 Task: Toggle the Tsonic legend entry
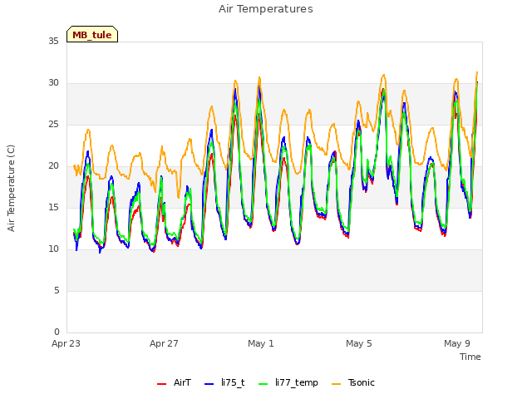click(352, 382)
